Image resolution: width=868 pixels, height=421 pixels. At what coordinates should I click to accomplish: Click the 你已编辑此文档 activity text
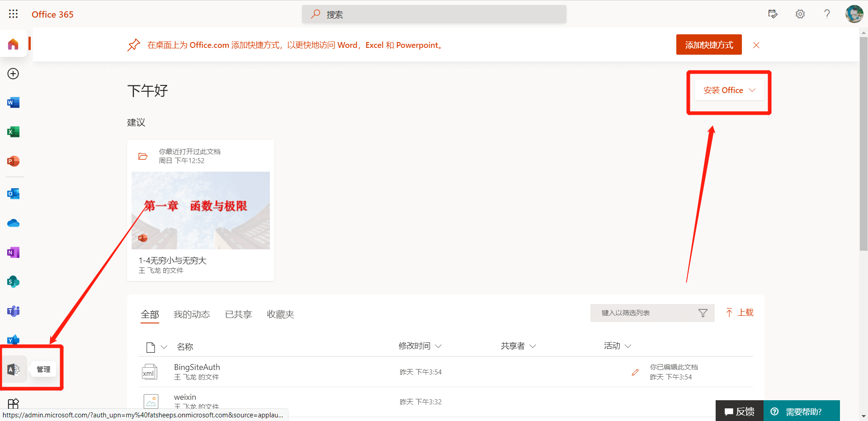pyautogui.click(x=674, y=367)
